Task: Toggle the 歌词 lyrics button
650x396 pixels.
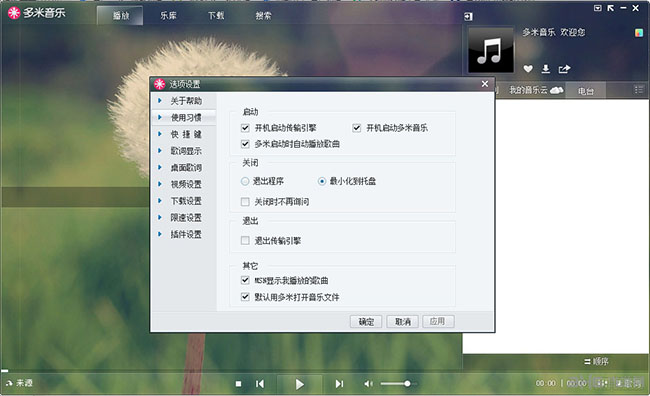Action: pos(628,383)
